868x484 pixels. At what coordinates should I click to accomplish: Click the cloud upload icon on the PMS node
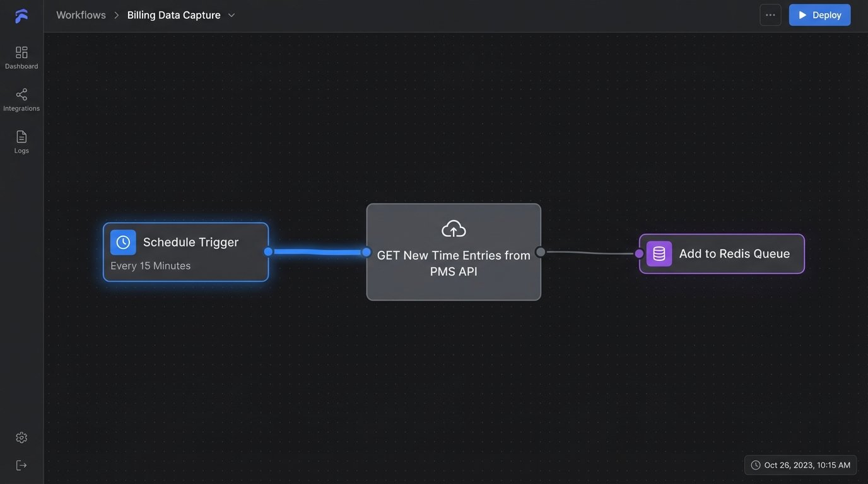click(453, 228)
